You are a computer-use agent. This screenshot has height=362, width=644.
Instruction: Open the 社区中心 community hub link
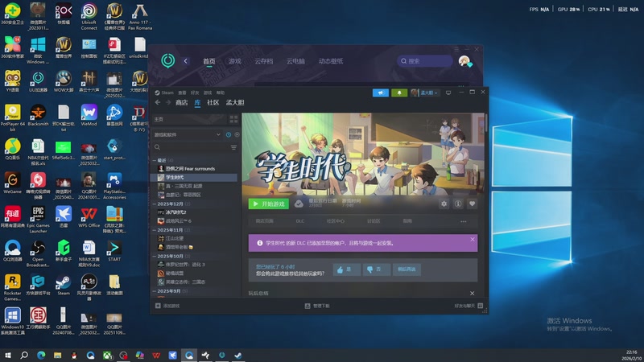[x=336, y=221]
